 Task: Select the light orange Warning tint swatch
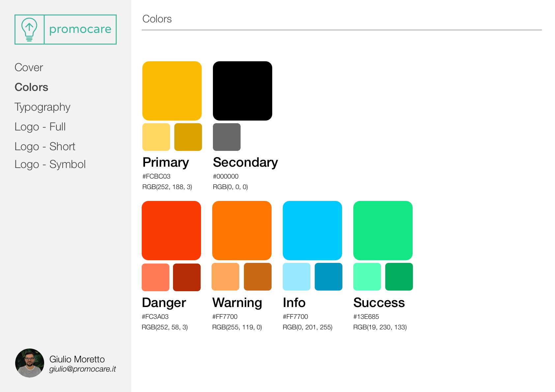pyautogui.click(x=225, y=277)
